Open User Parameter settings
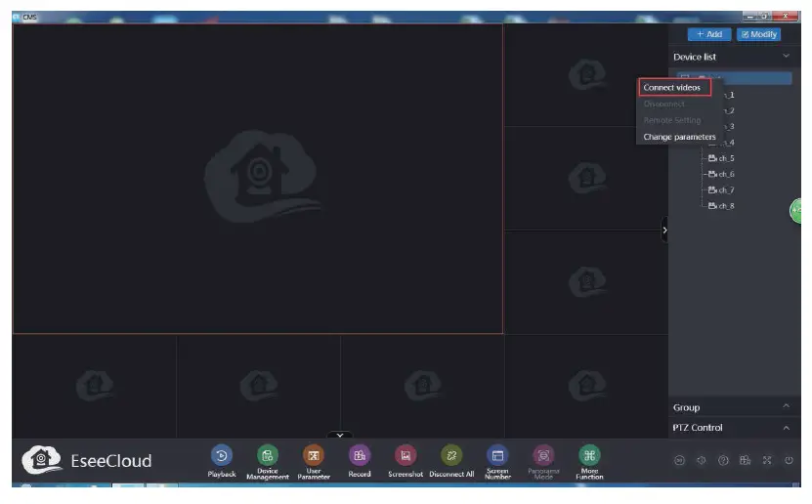The image size is (812, 504). pos(314,456)
